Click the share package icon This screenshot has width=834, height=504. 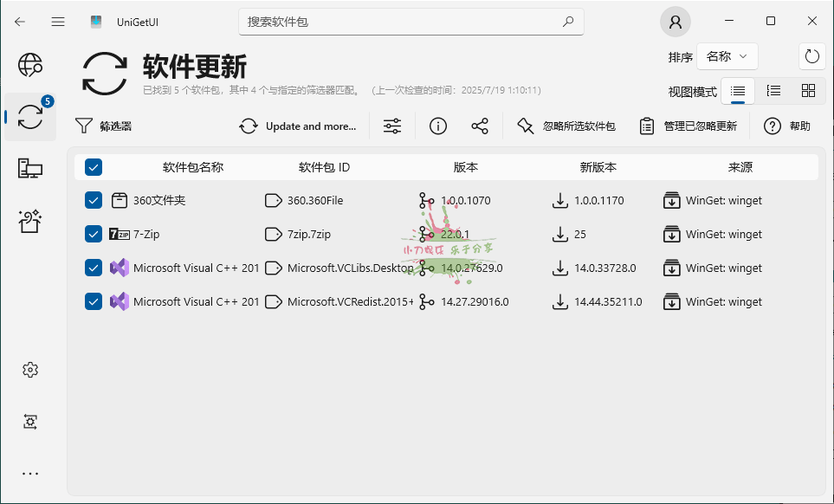[480, 126]
